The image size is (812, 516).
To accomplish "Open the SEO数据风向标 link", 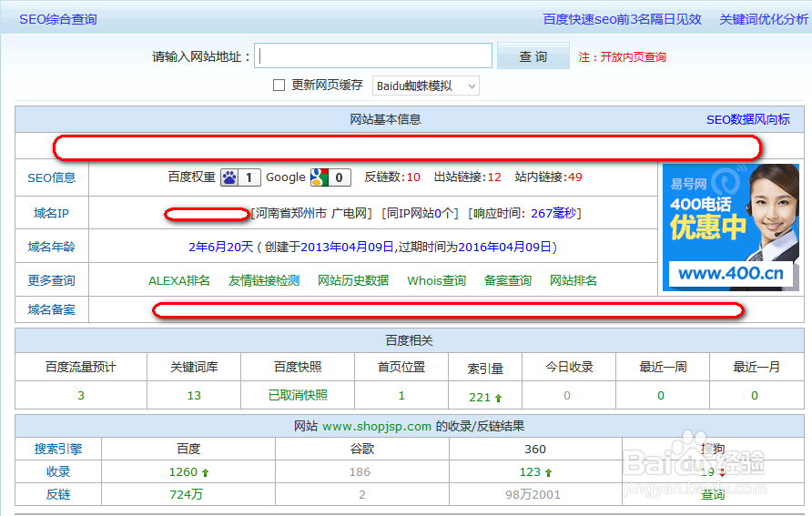I will click(747, 119).
